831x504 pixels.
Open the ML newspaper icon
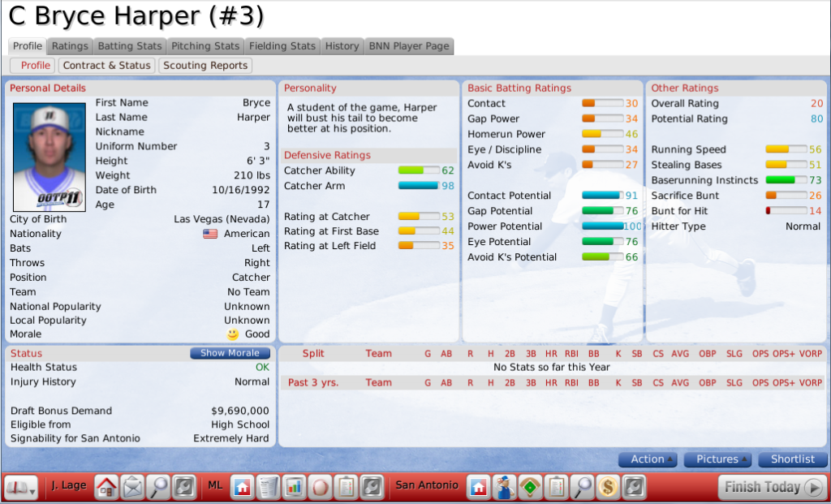[x=267, y=487]
